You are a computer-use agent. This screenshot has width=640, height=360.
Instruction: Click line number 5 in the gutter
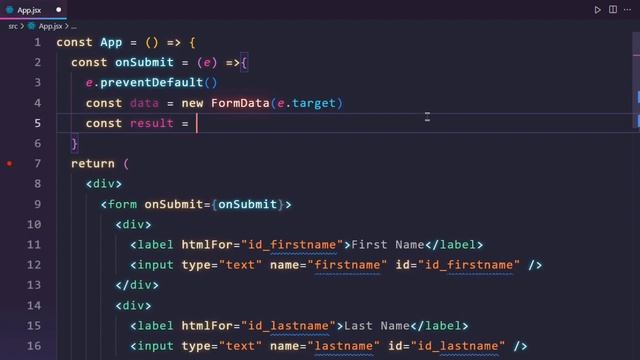pyautogui.click(x=37, y=123)
